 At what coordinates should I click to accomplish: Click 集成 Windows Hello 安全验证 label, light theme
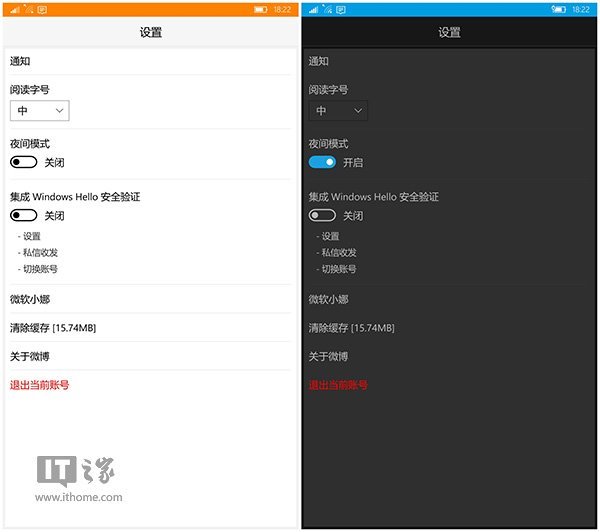tap(75, 197)
